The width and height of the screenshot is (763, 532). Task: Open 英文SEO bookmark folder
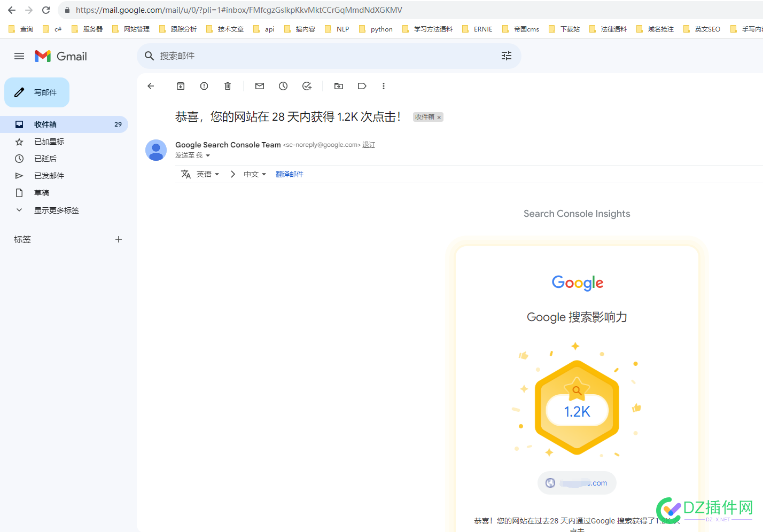click(x=702, y=29)
